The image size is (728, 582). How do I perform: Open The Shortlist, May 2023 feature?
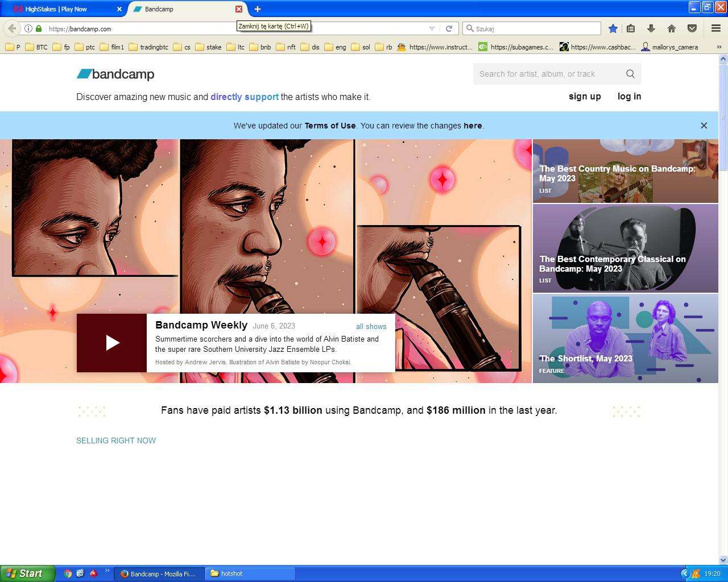625,338
